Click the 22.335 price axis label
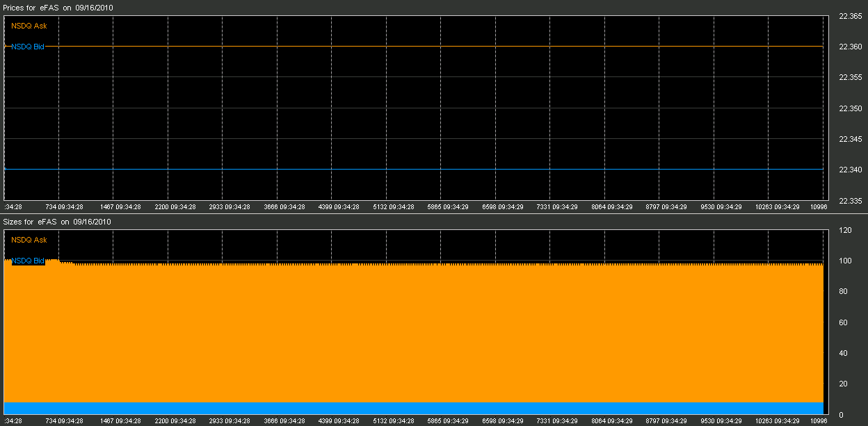Image resolution: width=868 pixels, height=426 pixels. (x=852, y=201)
